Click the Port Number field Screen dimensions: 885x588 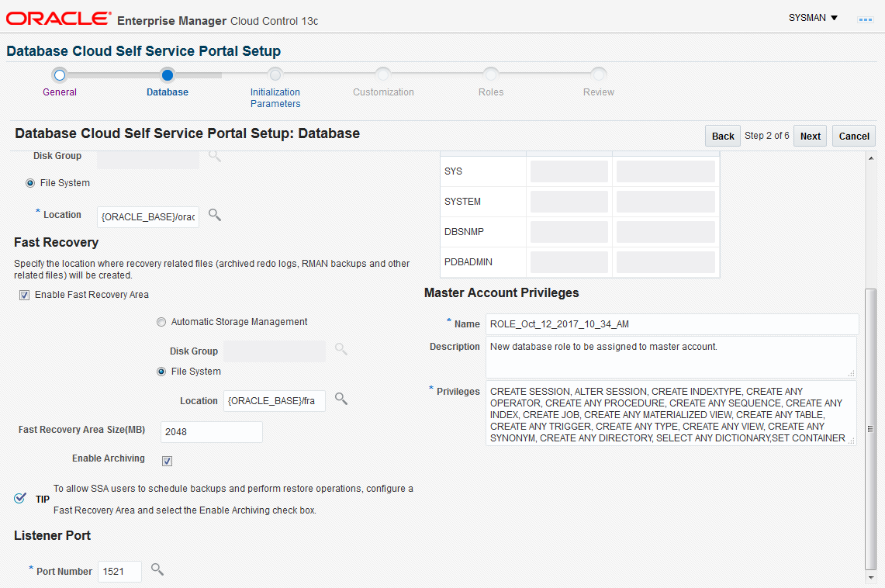coord(119,572)
